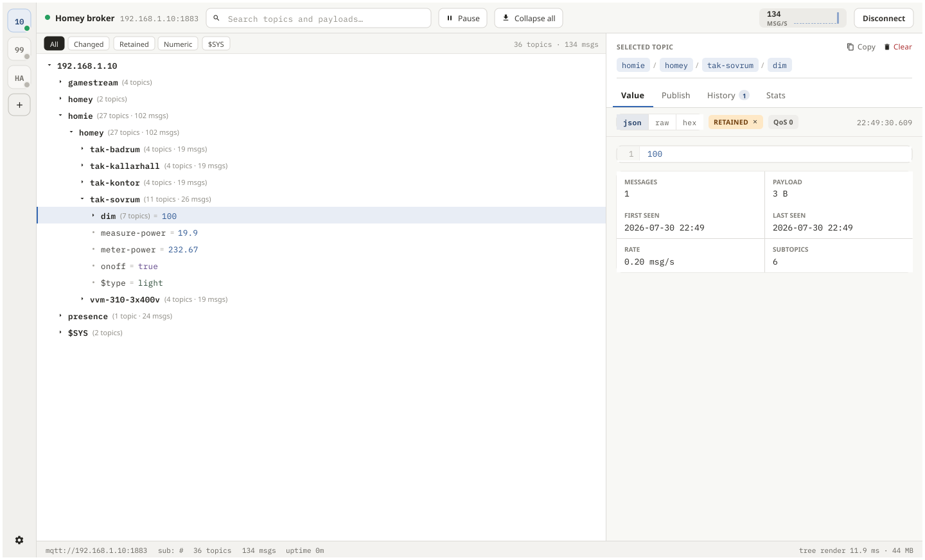Expand the gamestream node

tap(60, 82)
